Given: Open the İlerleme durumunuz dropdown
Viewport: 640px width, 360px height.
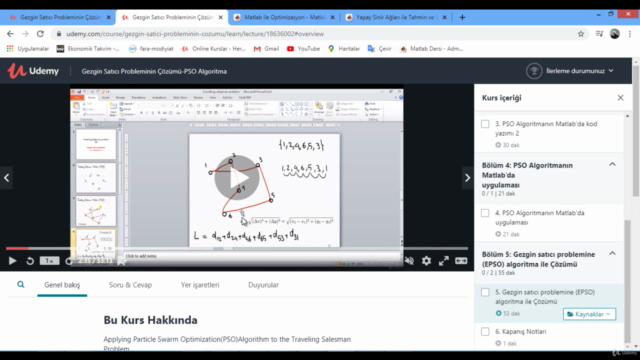Looking at the screenshot, I should tap(570, 71).
